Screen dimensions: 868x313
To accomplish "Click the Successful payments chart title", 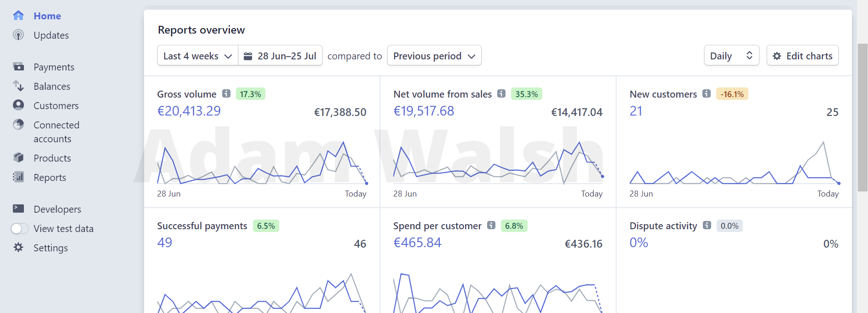I will point(202,226).
